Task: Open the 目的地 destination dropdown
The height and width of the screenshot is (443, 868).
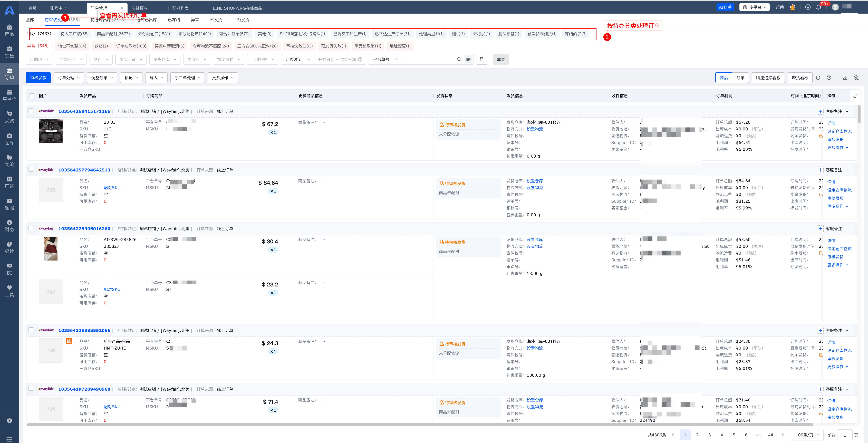Action: coord(39,59)
